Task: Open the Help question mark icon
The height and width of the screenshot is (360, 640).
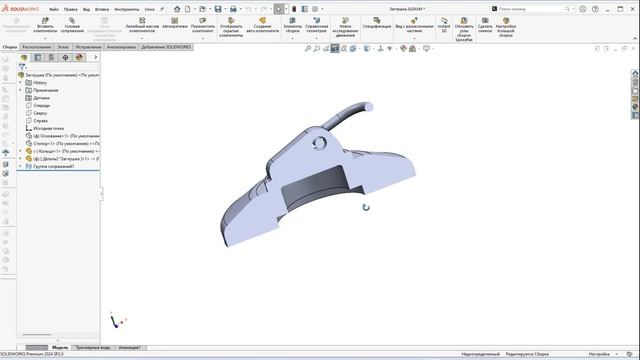Action: [x=596, y=9]
